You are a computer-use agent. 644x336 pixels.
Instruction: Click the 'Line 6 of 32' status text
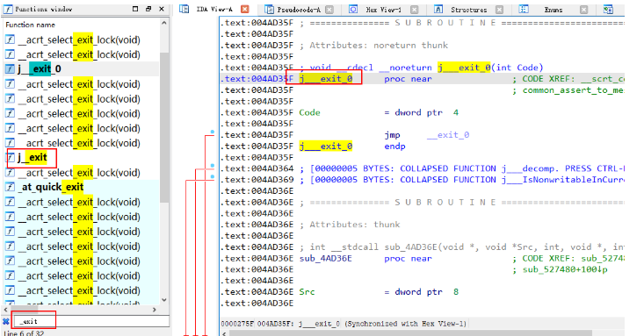pyautogui.click(x=24, y=333)
